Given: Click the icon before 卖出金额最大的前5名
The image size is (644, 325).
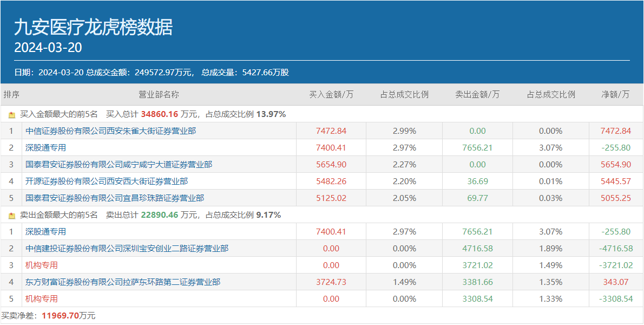Looking at the screenshot, I should [x=11, y=215].
